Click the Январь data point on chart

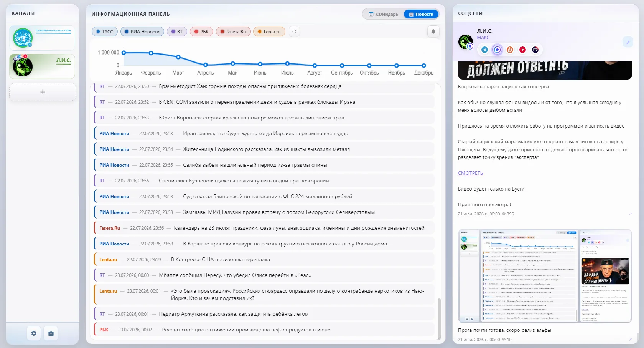pos(124,53)
